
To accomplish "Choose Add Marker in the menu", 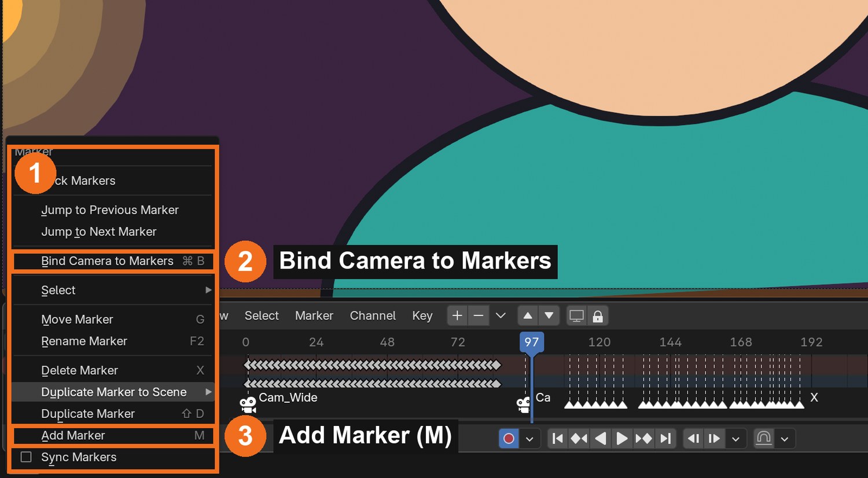I will (x=113, y=436).
